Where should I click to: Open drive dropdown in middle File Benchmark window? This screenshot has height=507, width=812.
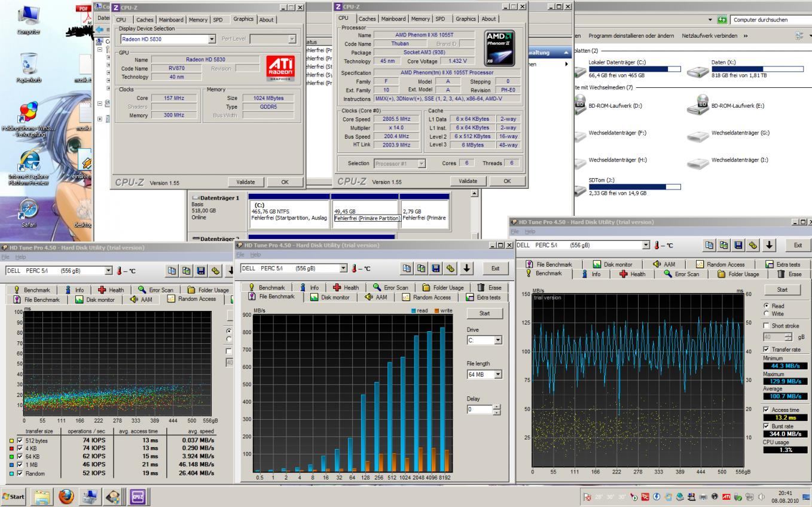click(x=343, y=268)
